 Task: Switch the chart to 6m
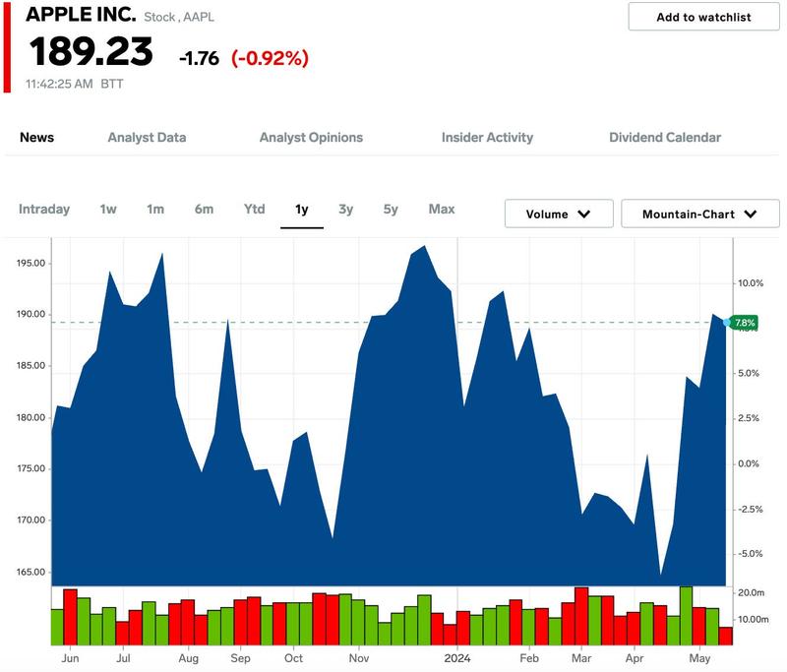coord(204,209)
